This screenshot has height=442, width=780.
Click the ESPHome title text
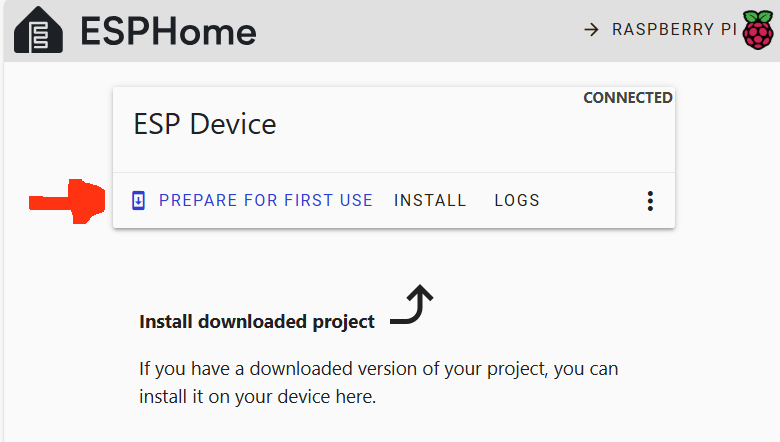(168, 31)
